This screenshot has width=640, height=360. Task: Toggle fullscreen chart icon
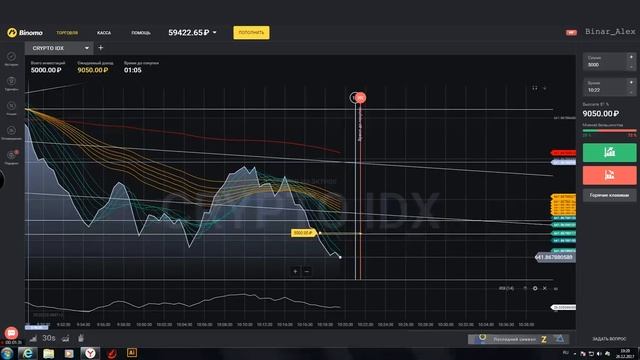pos(535,88)
